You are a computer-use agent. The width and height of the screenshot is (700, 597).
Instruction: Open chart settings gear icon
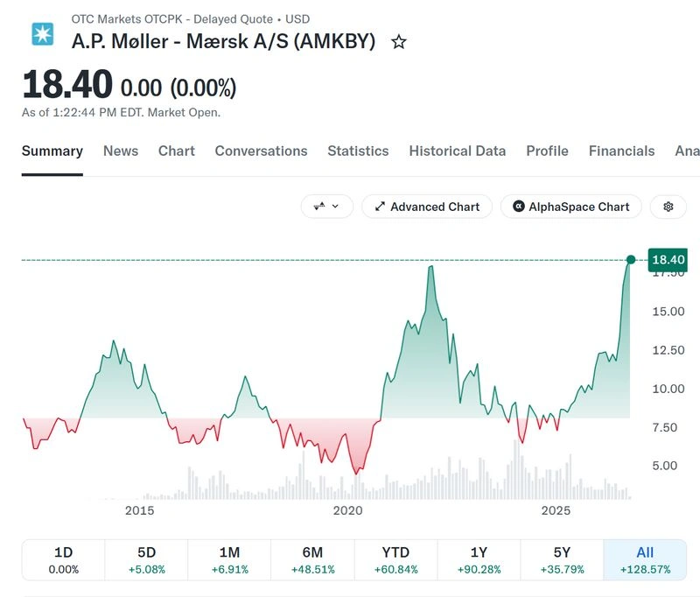click(668, 207)
